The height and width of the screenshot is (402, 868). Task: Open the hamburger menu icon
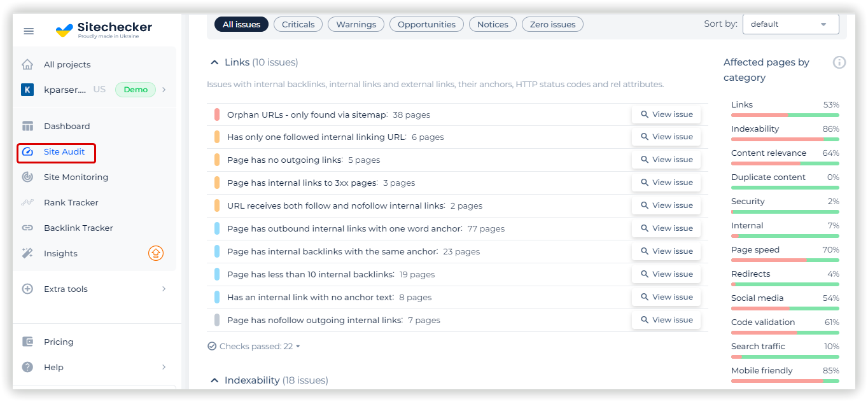[29, 31]
